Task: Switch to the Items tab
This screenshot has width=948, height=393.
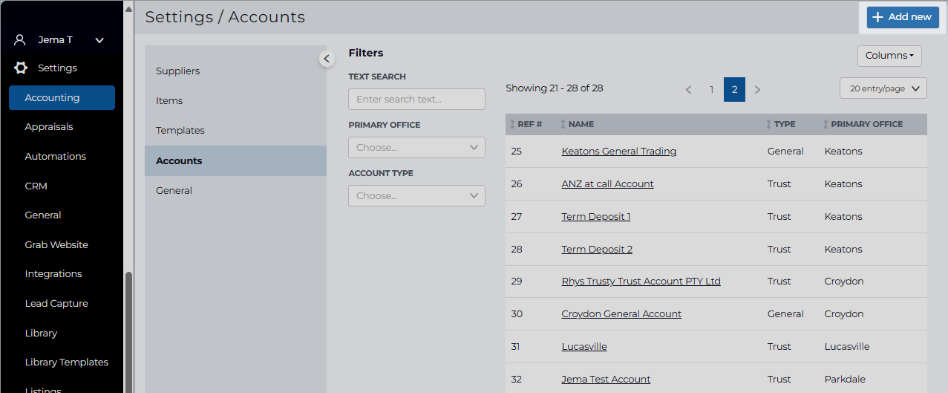Action: coord(169,100)
